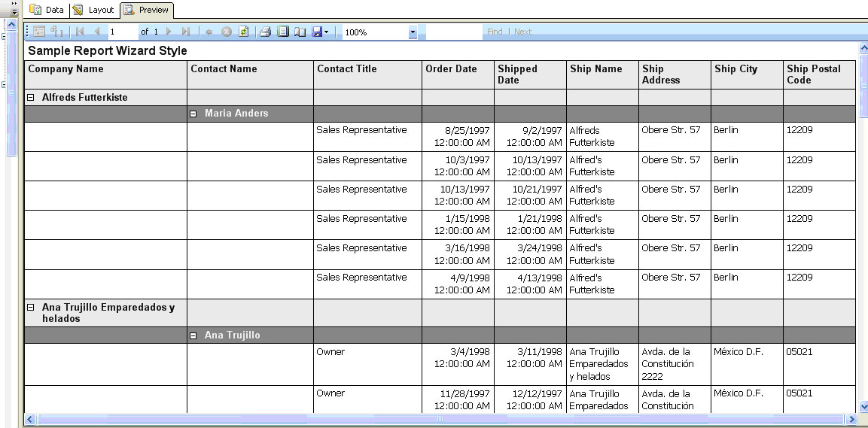Click the back to parent report arrow
Screen dimensions: 868x428
point(209,32)
